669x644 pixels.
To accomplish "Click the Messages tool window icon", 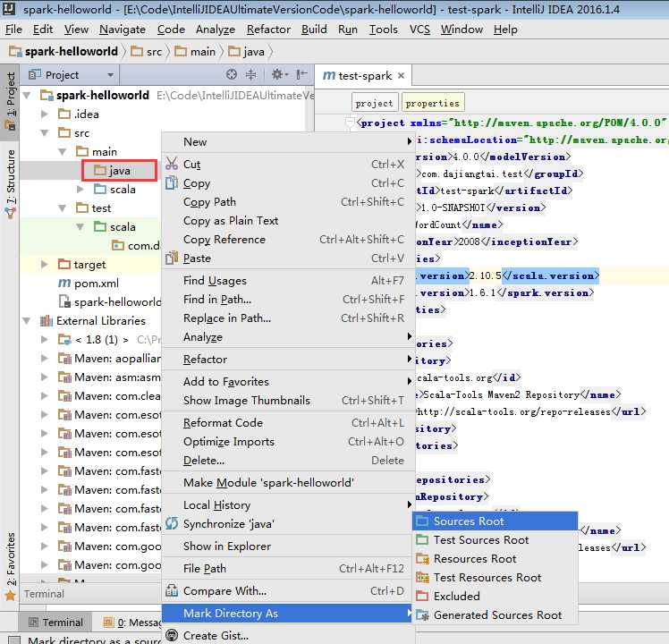I will [108, 623].
